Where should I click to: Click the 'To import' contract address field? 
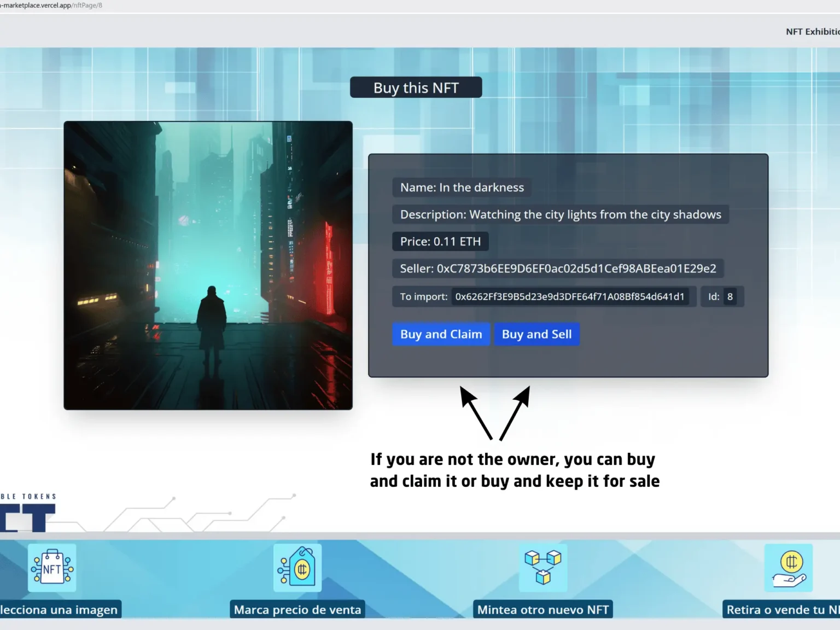point(570,296)
